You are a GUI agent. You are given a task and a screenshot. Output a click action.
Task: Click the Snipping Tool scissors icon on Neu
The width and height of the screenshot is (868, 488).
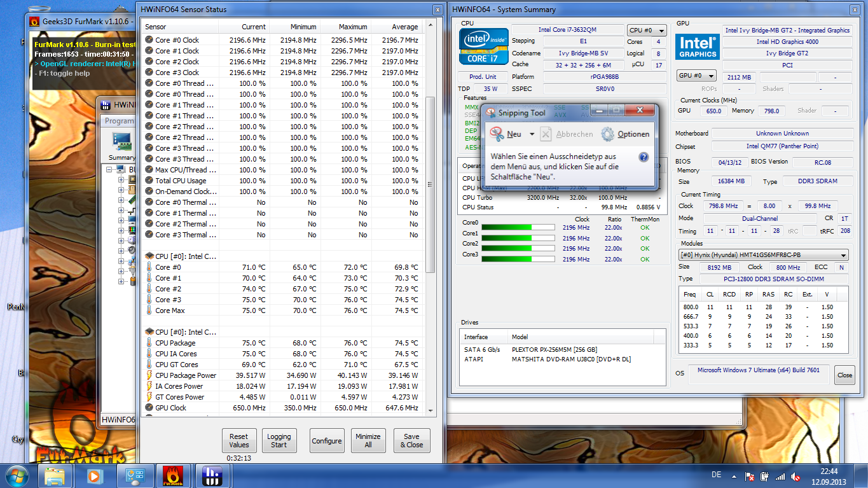497,134
